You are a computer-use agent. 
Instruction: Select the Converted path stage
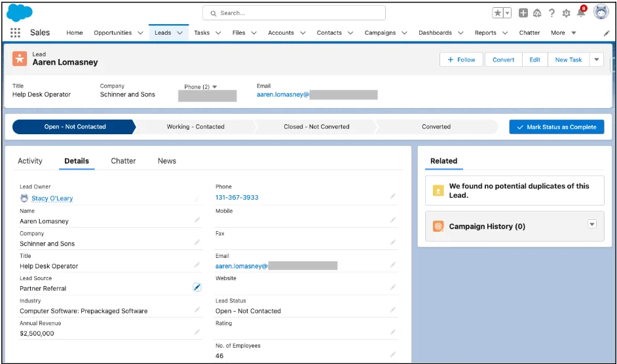point(436,127)
